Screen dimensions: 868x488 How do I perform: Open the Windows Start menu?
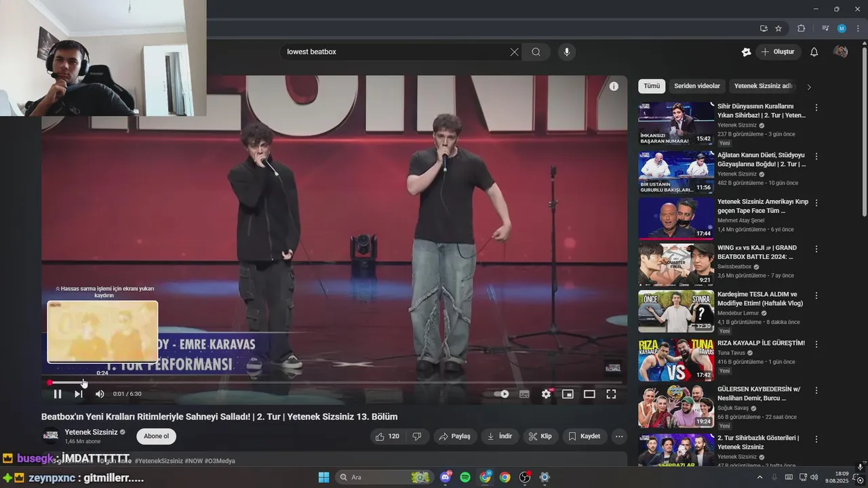click(x=323, y=477)
